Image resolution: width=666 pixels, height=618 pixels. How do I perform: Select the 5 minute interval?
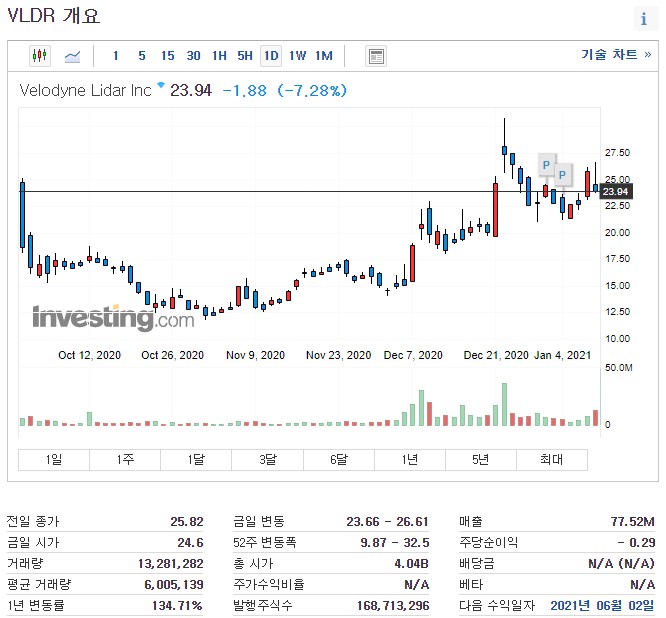click(142, 56)
